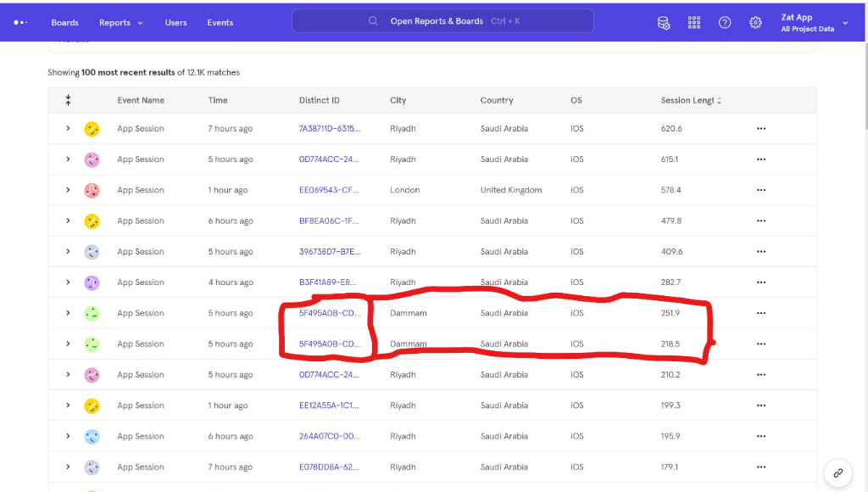Click the '1 hour ago' cell in London row
This screenshot has width=868, height=492.
(228, 190)
